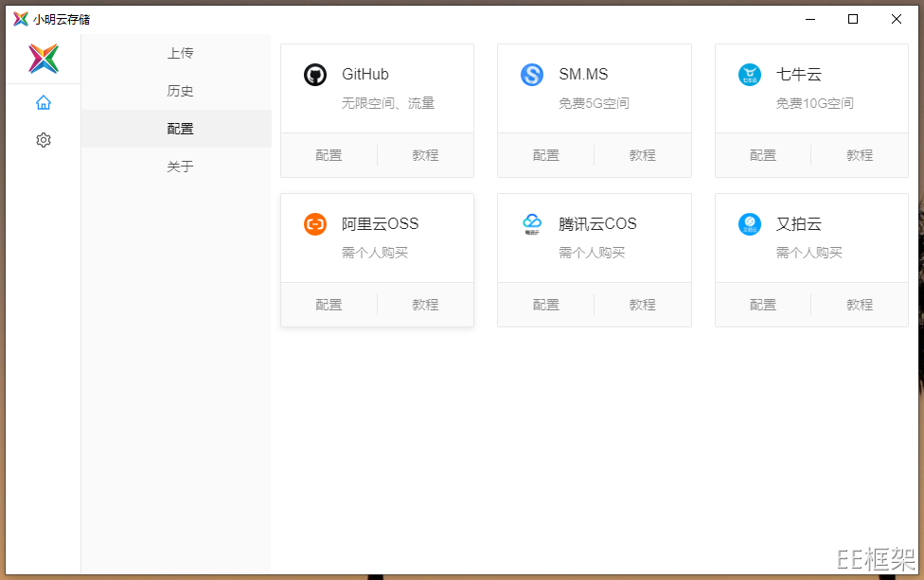924x580 pixels.
Task: Click the 又拍云 blue icon
Action: (750, 224)
